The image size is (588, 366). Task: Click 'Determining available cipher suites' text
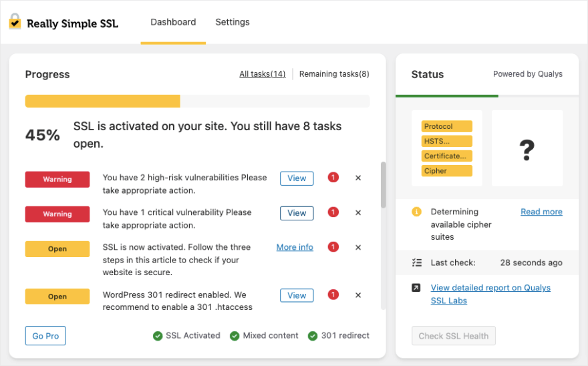click(461, 224)
